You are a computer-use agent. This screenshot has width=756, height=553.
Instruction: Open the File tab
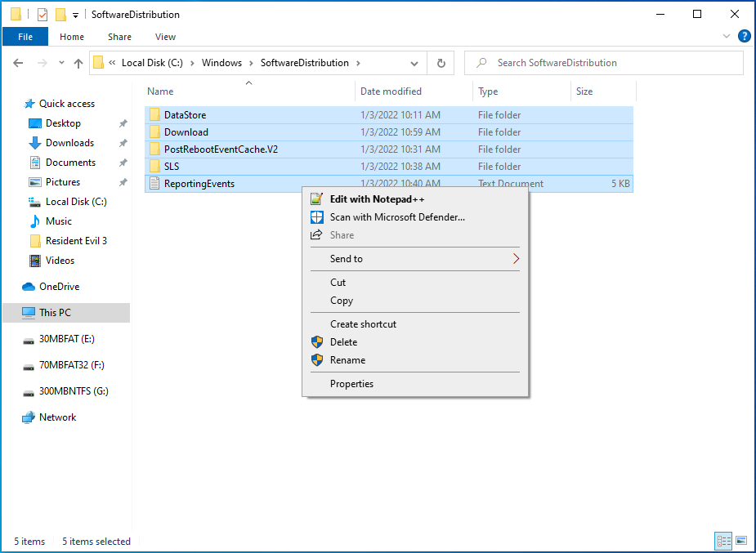(25, 37)
